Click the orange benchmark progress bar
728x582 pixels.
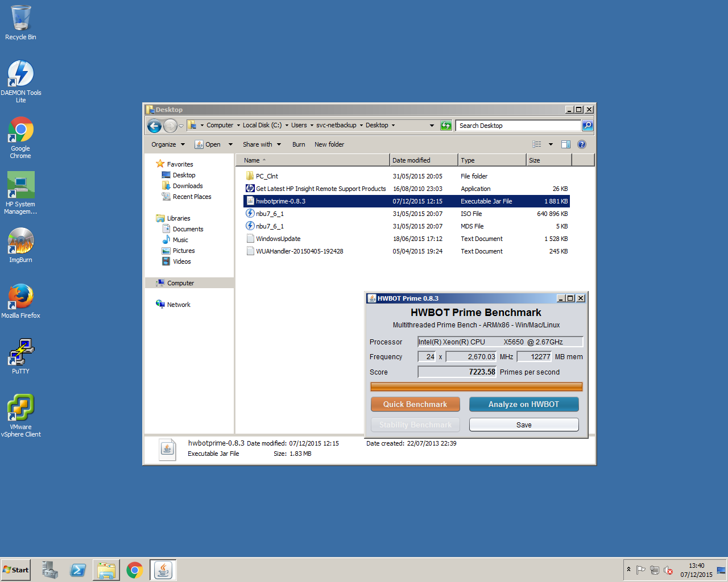click(476, 387)
